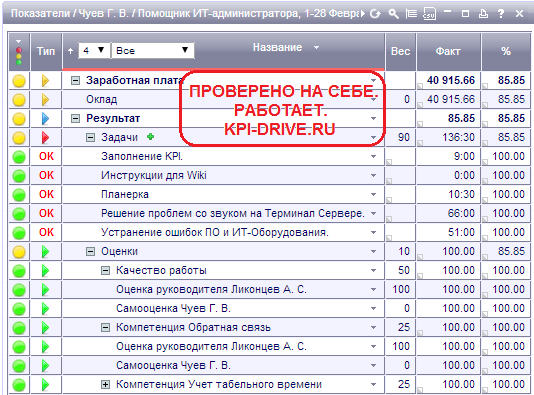Click Факт value 51:00
The height and width of the screenshot is (395, 534).
461,233
